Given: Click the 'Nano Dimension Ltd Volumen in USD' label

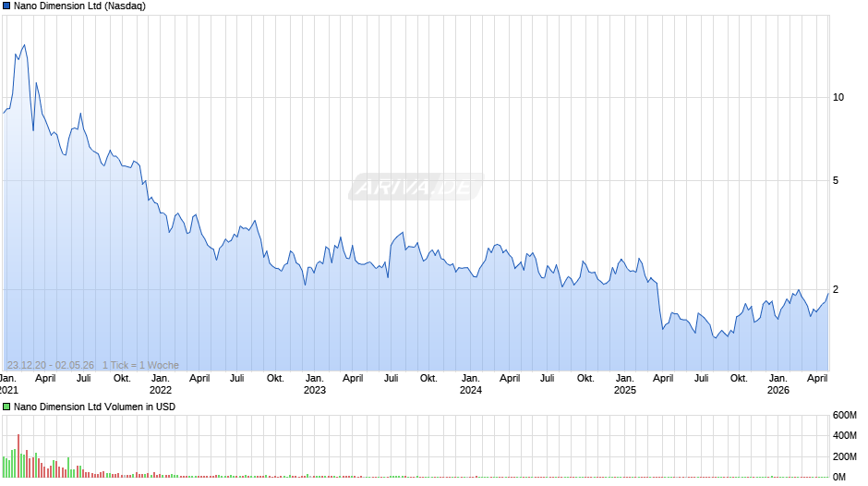Looking at the screenshot, I should pyautogui.click(x=95, y=407).
